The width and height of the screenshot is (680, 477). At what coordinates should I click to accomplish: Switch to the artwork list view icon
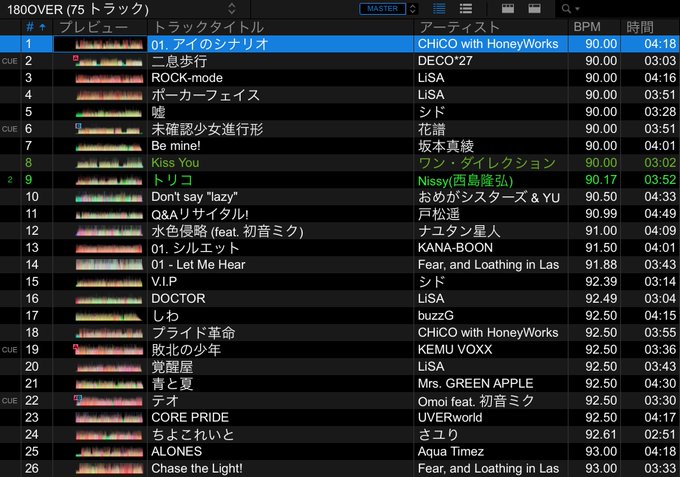pos(466,8)
